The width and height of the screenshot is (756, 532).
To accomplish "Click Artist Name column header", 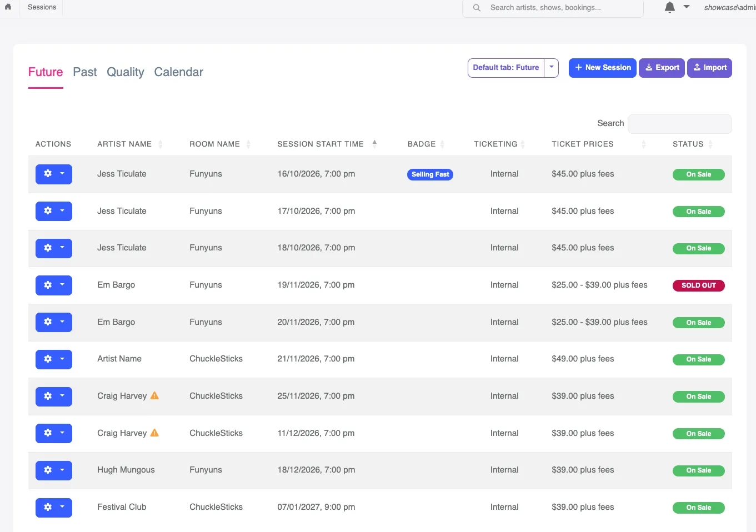I will pos(124,144).
